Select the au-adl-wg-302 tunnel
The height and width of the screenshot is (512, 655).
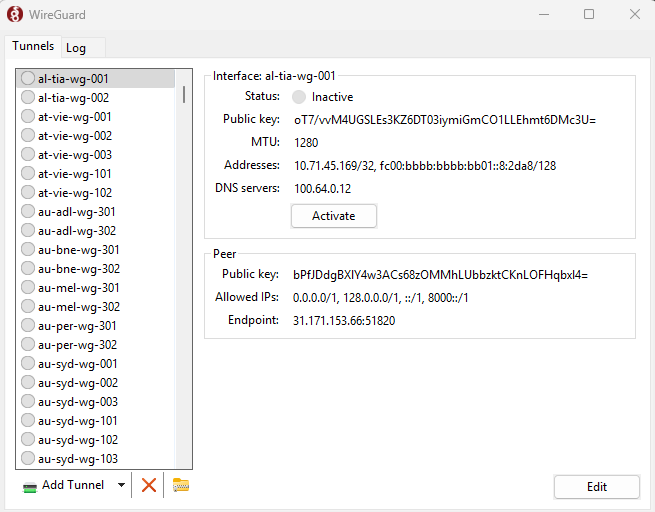click(76, 231)
